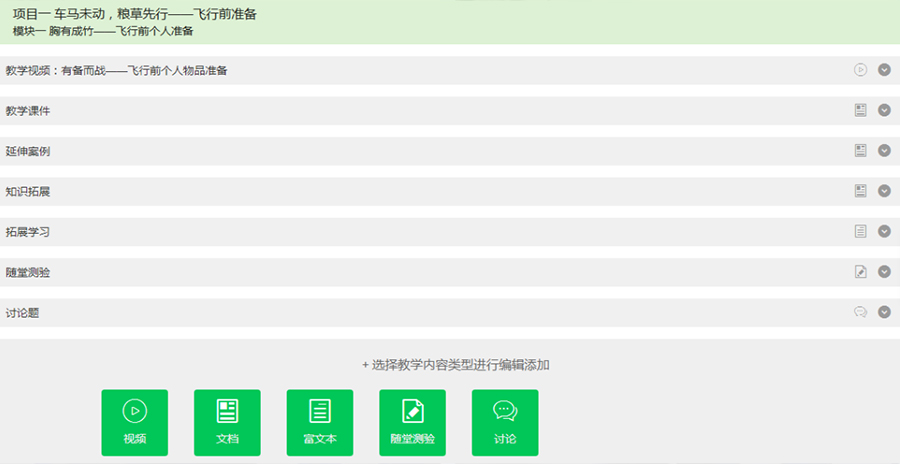The image size is (900, 464).
Task: Expand the 教学课件 row dropdown arrow
Action: pyautogui.click(x=884, y=110)
